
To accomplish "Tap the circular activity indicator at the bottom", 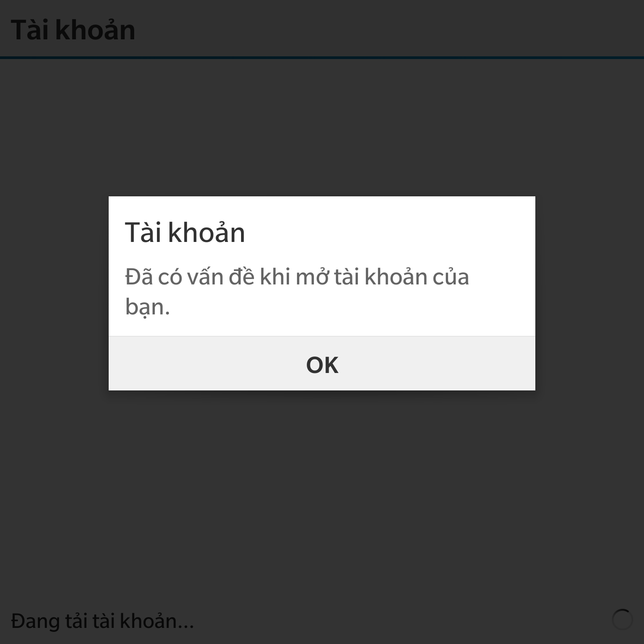I will tap(622, 620).
